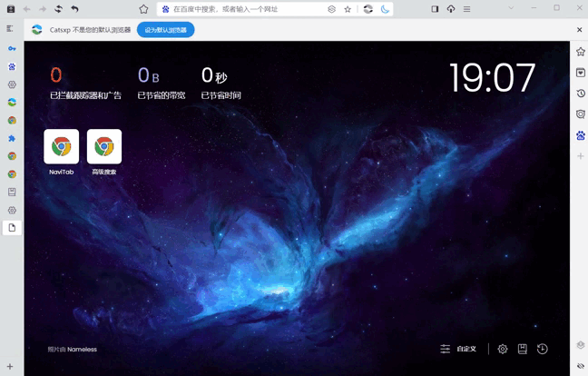
Task: Open new tab page settings gear
Action: (x=503, y=349)
